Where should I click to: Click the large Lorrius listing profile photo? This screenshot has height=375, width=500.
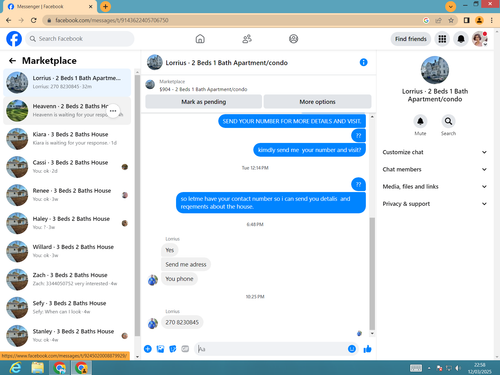435,70
